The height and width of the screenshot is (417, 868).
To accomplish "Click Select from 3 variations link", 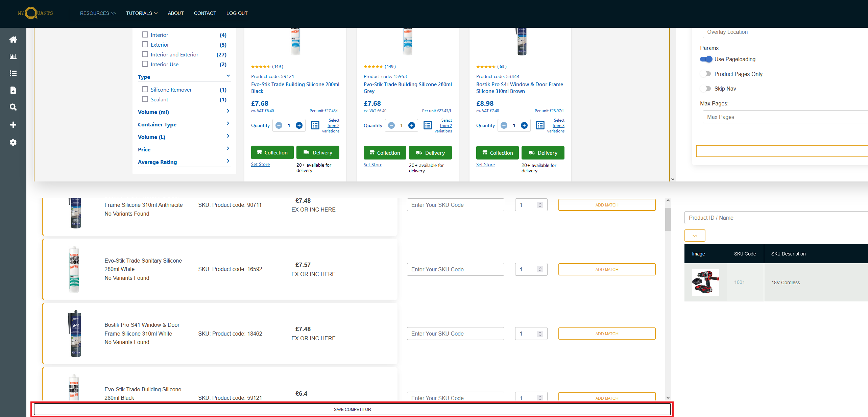I will (556, 125).
